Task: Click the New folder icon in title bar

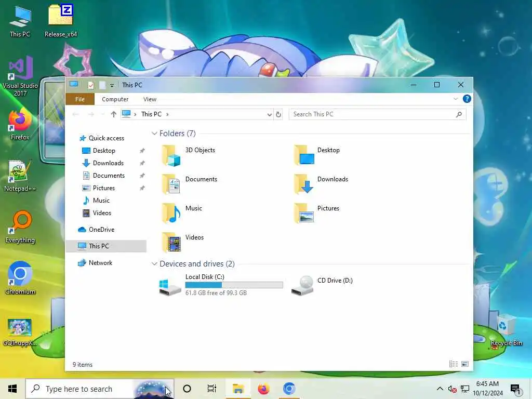Action: [102, 85]
